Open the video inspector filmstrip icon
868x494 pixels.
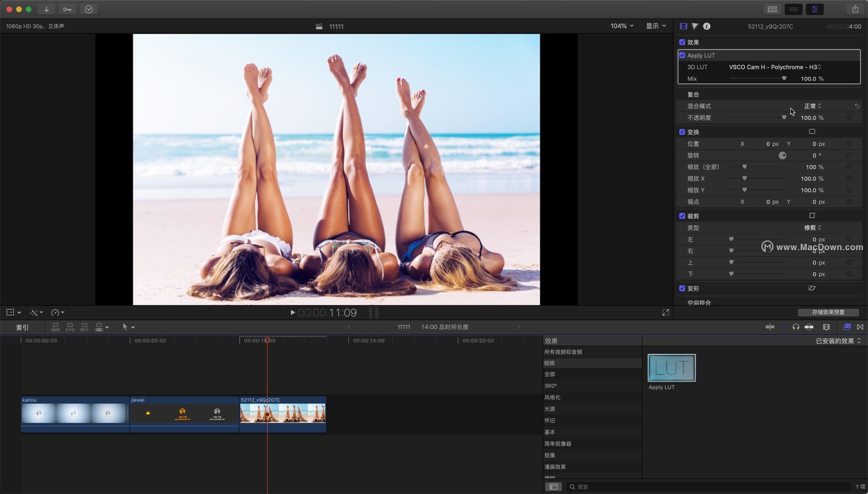pyautogui.click(x=683, y=26)
